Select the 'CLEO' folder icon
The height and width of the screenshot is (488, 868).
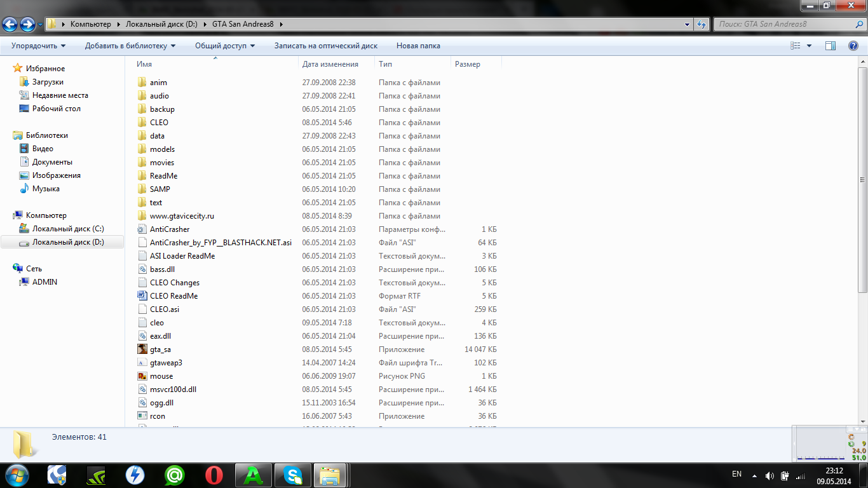pos(142,123)
